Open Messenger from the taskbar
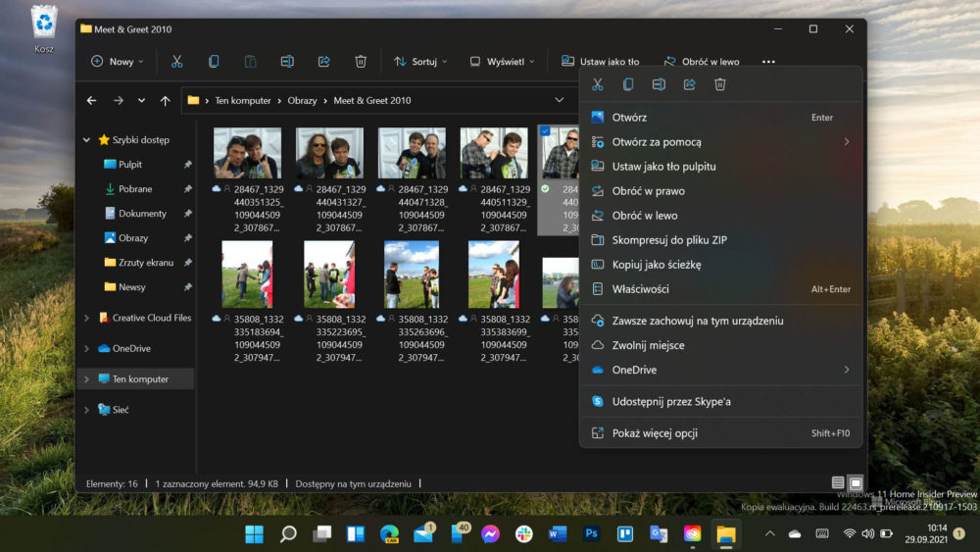Screen dimensions: 980x552 pos(491,534)
